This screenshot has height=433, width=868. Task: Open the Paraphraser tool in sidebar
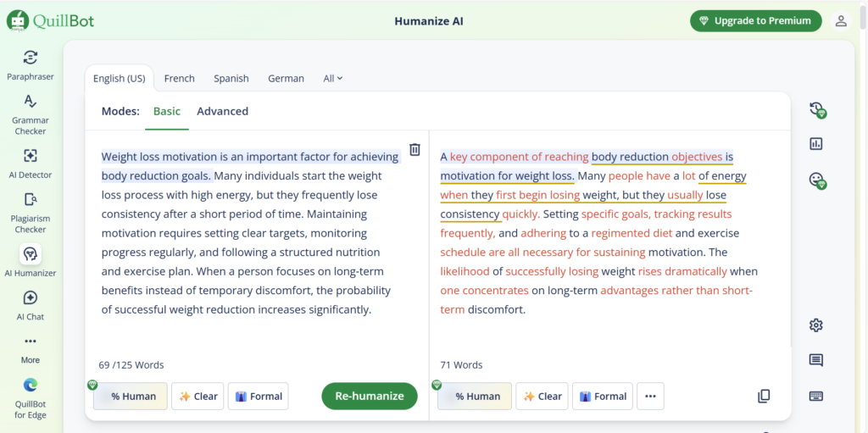click(31, 65)
